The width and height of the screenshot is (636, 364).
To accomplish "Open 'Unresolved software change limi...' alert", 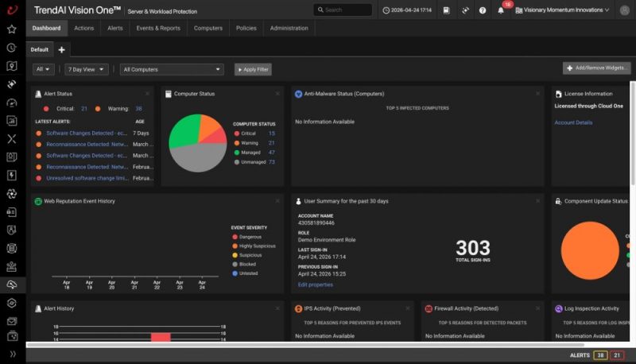I will tap(87, 178).
